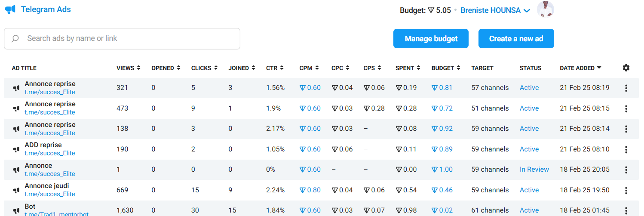Click megaphone icon beside Annonce jeudi
Image resolution: width=644 pixels, height=216 pixels.
(16, 191)
